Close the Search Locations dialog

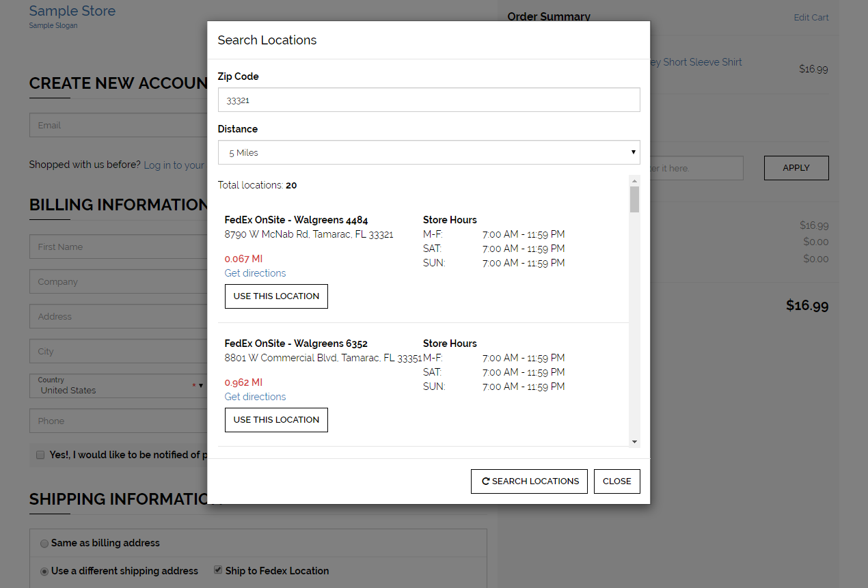[617, 481]
